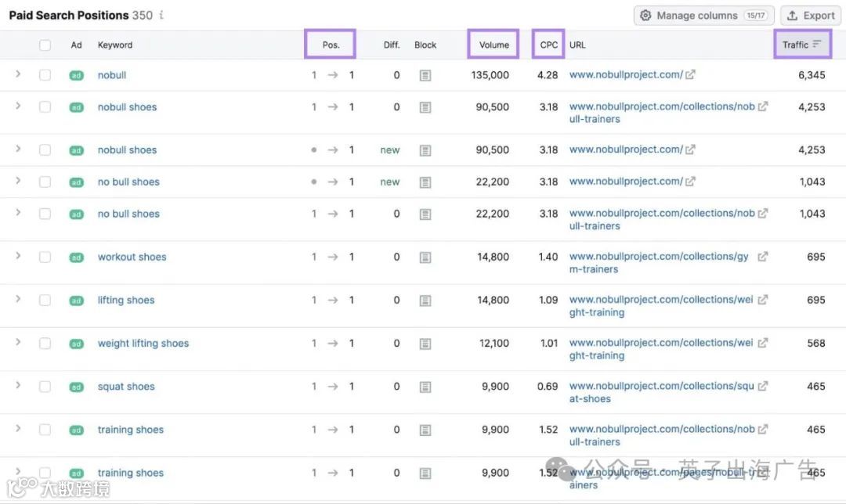View the ad badge for weight lifting shoes
Viewport: 846px width, 504px height.
77,344
